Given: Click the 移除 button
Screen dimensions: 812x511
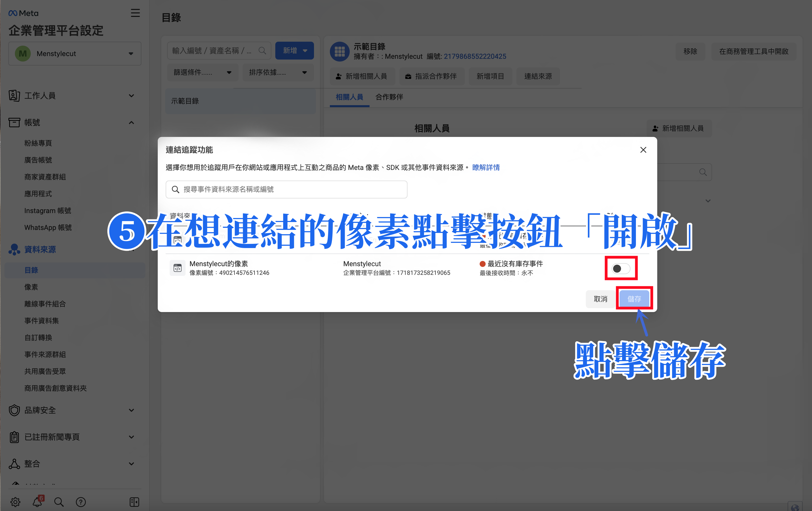Looking at the screenshot, I should (690, 51).
